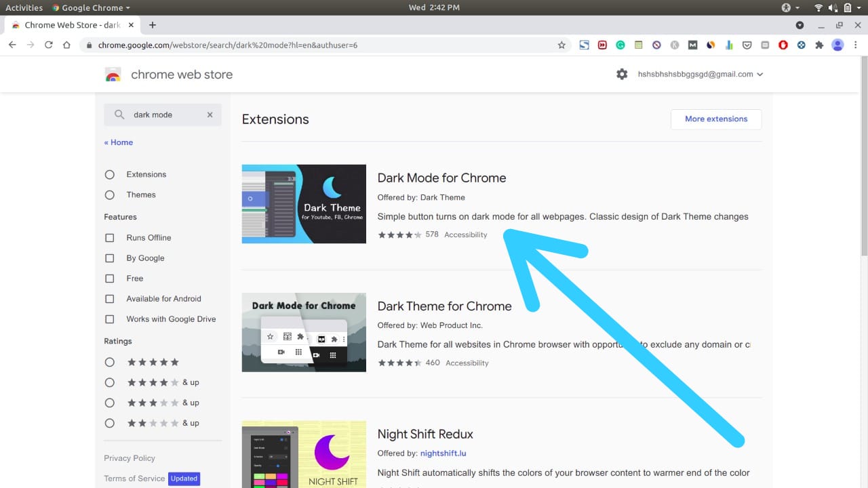Open the dark M extension icon
The height and width of the screenshot is (488, 868).
pos(692,45)
